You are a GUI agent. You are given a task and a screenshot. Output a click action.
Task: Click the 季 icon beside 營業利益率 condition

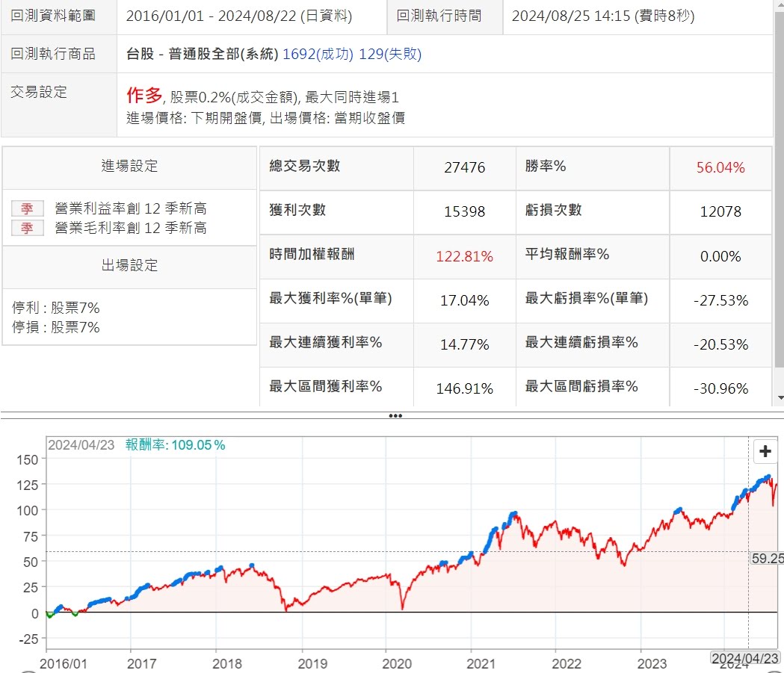point(27,208)
